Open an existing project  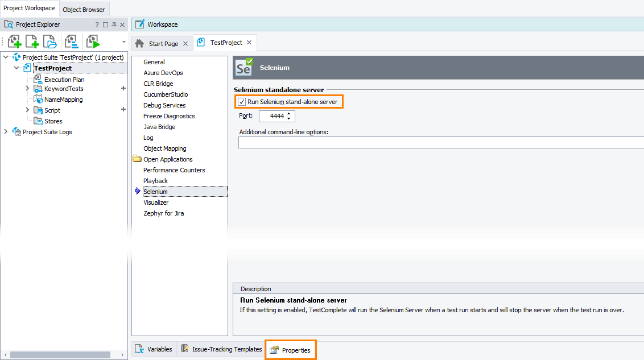(x=49, y=41)
